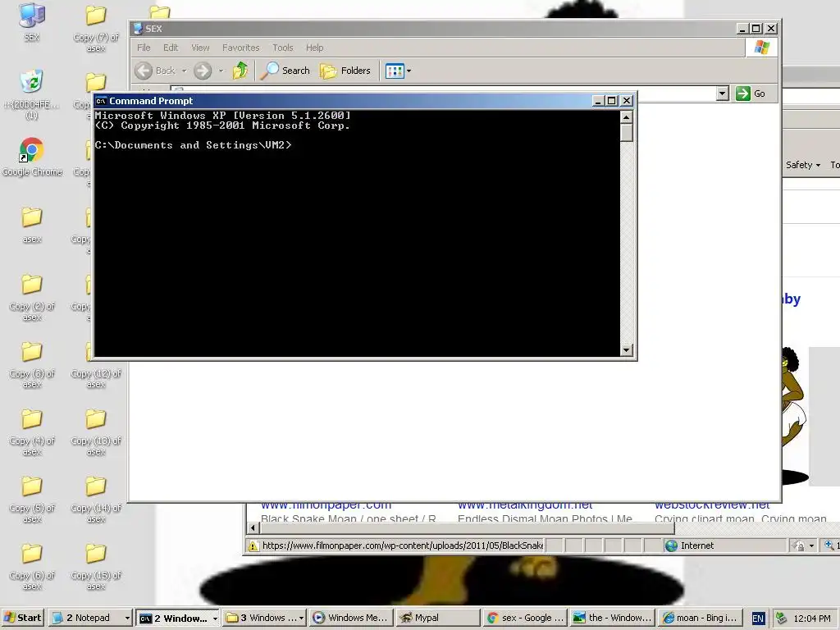
Task: Open the Edit menu in SEX window
Action: tap(171, 48)
